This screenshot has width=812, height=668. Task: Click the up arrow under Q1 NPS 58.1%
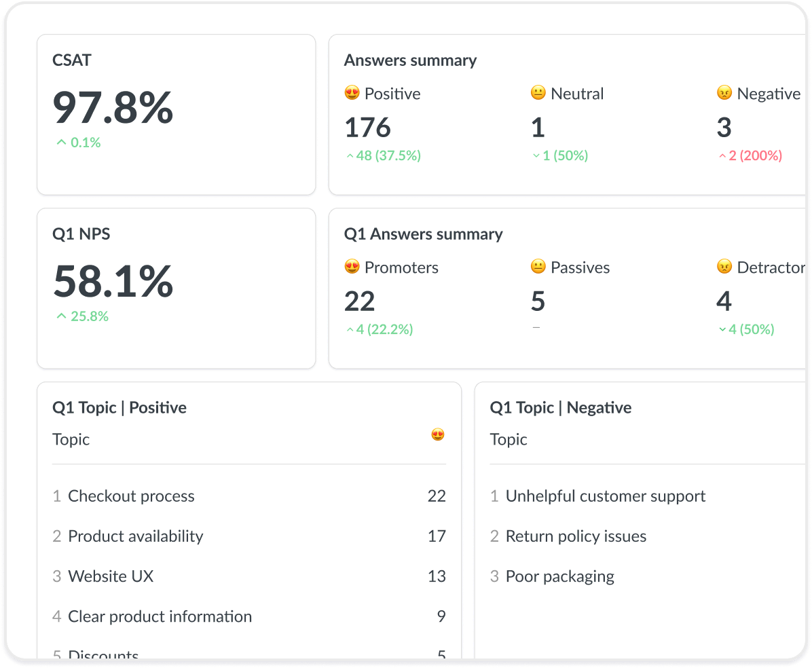point(61,316)
